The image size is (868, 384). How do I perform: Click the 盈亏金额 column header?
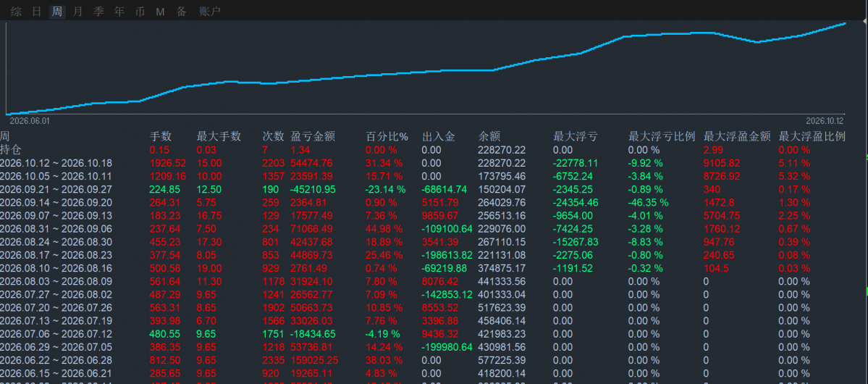(313, 136)
